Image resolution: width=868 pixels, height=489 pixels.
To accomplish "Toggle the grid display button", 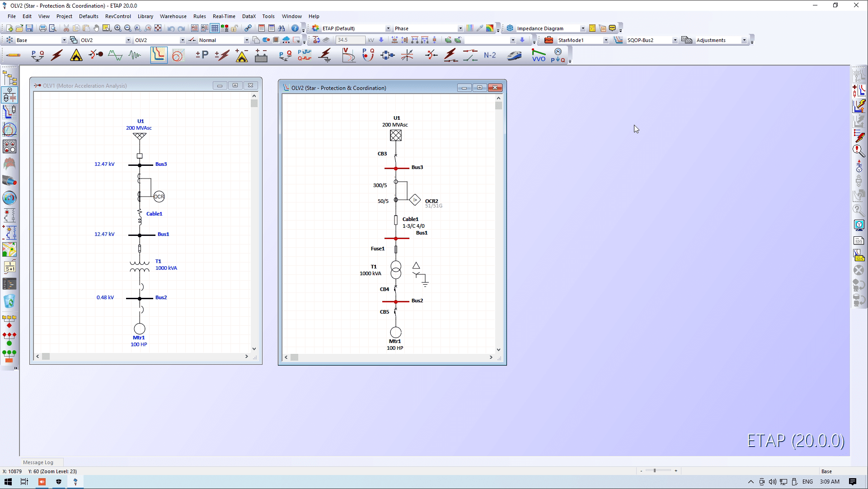I will pos(215,28).
